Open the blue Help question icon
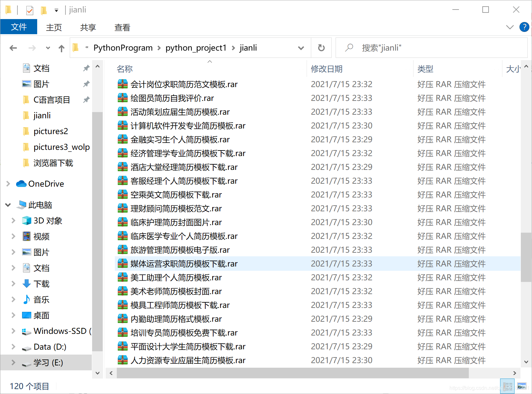 524,27
